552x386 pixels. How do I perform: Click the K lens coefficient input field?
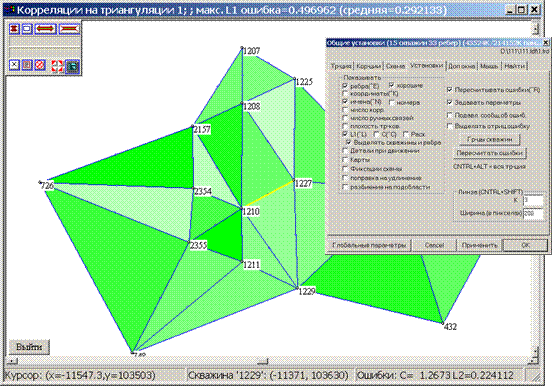coord(533,201)
